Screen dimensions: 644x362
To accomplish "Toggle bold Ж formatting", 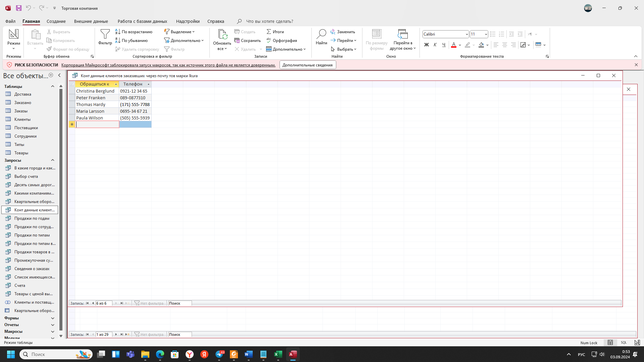I will click(x=426, y=45).
